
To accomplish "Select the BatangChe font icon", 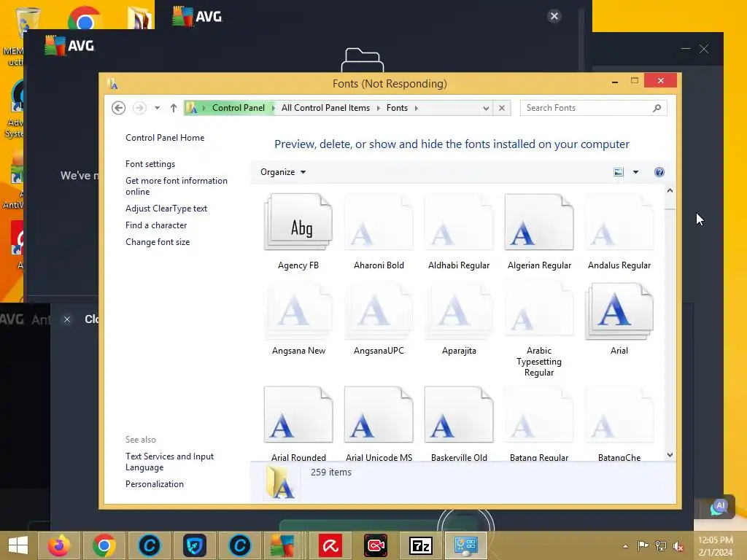I will tap(619, 415).
